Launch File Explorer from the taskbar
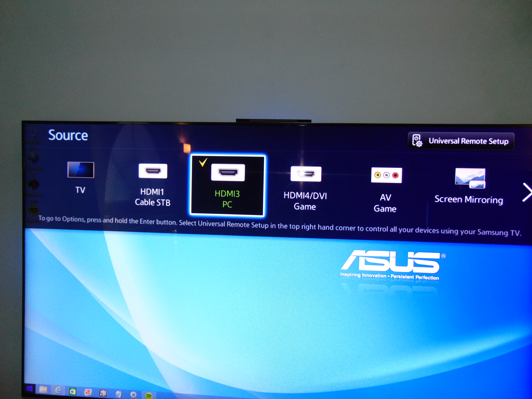532x399 pixels. 43,390
